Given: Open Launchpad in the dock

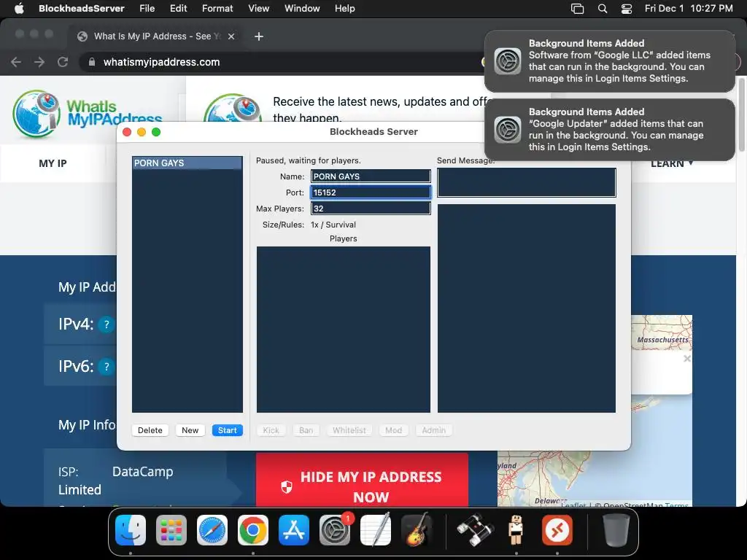Looking at the screenshot, I should click(171, 530).
